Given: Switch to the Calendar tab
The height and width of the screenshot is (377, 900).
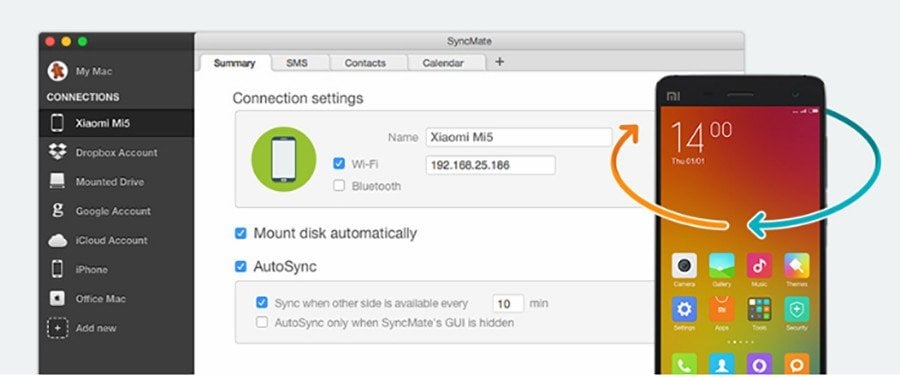Looking at the screenshot, I should (443, 63).
